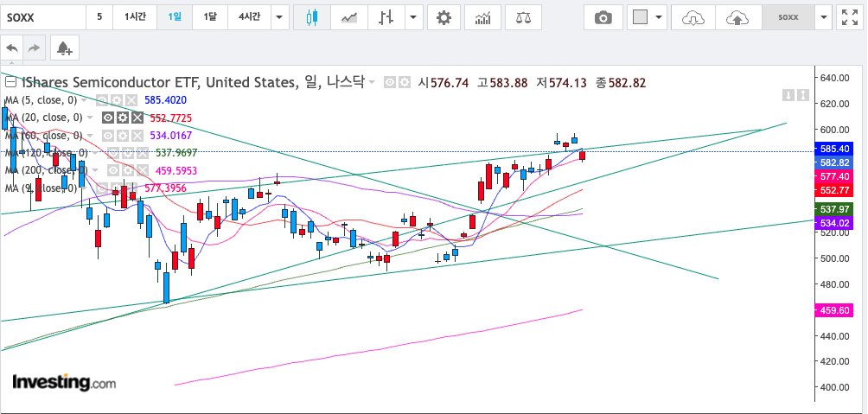868x414 pixels.
Task: Take chart snapshot with camera icon
Action: tap(603, 17)
